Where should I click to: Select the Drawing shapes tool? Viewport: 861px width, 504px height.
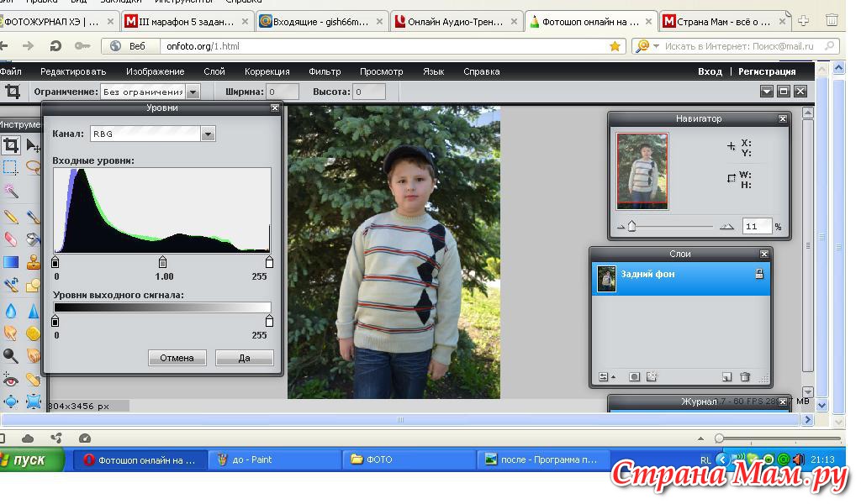click(34, 285)
